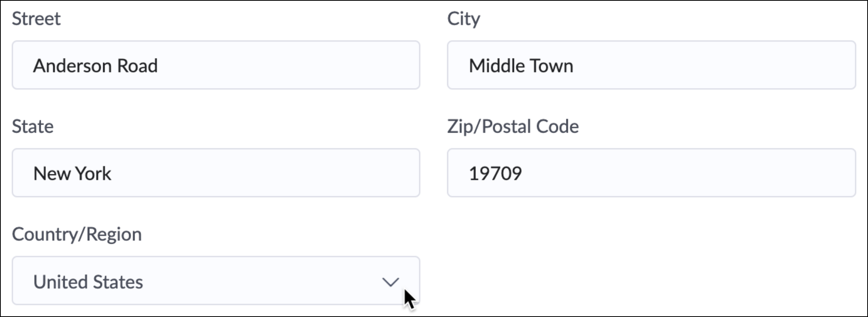Click the United States selected value text
The width and height of the screenshot is (868, 317).
pos(88,282)
